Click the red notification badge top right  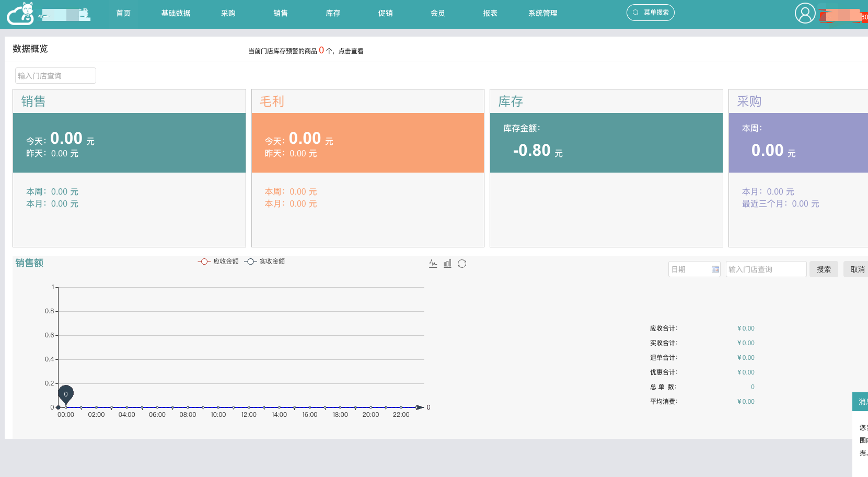[x=864, y=17]
